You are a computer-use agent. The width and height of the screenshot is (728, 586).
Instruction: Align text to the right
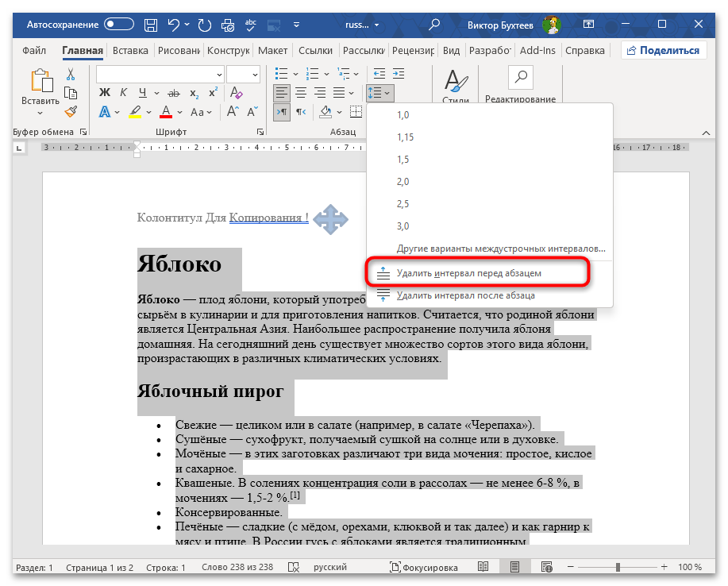click(320, 93)
